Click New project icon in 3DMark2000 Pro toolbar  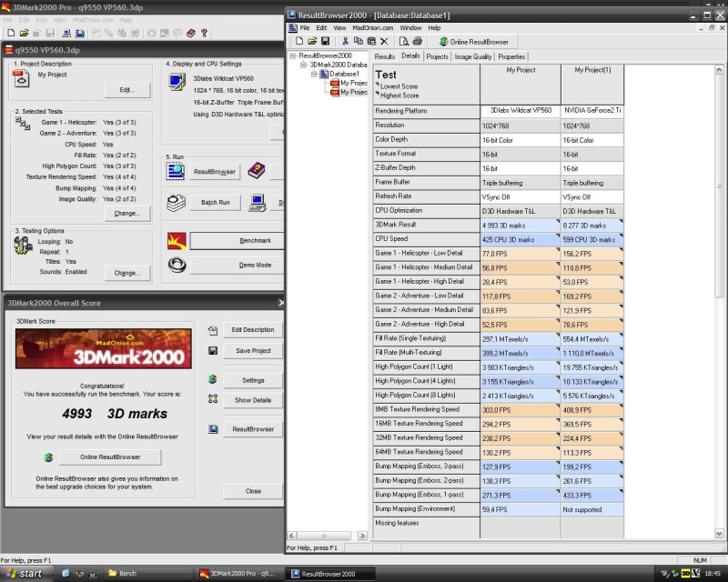(x=11, y=33)
